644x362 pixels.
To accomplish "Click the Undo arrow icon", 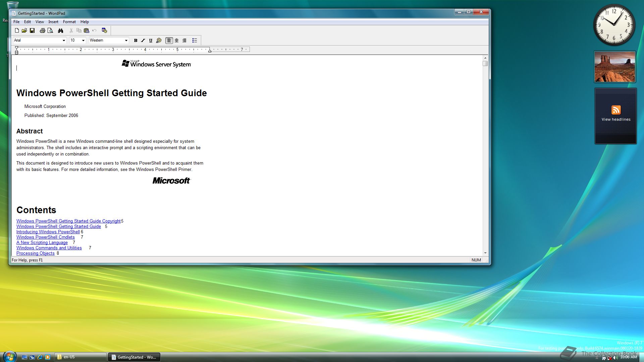I will click(94, 31).
